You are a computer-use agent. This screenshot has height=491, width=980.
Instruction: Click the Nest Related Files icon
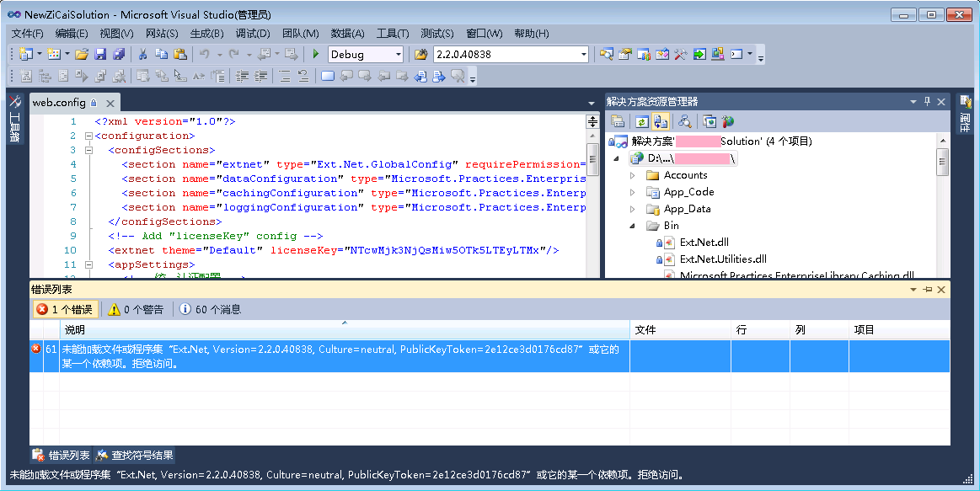tap(660, 121)
